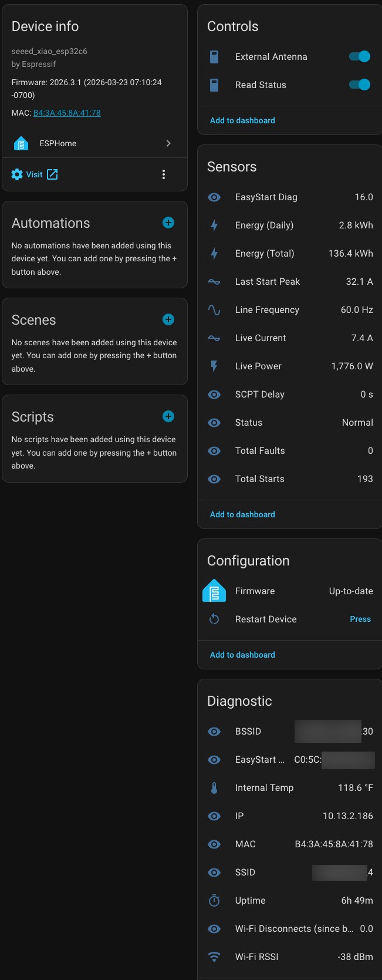Click the Uptime timer icon
Screen dimensions: 382x980
click(x=214, y=901)
